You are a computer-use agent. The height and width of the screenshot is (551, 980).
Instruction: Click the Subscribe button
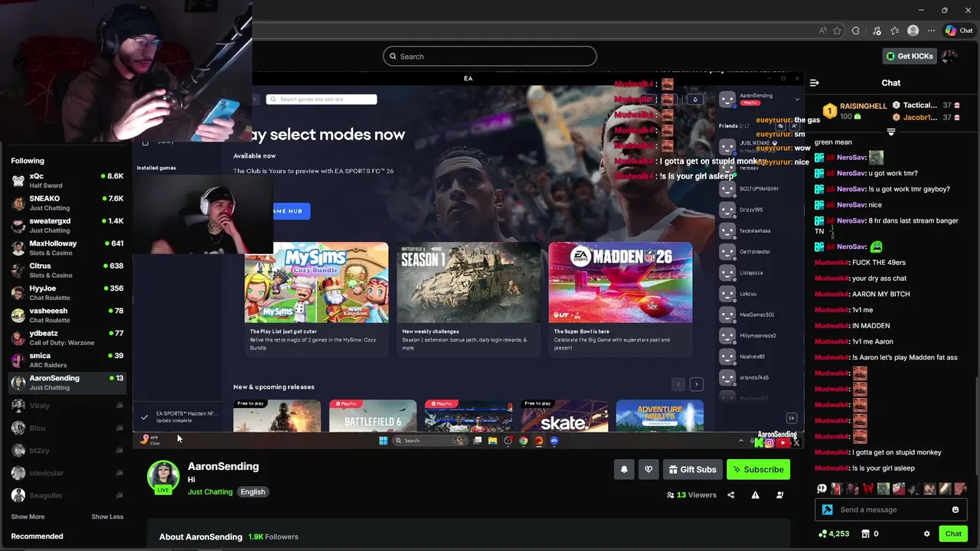point(758,470)
